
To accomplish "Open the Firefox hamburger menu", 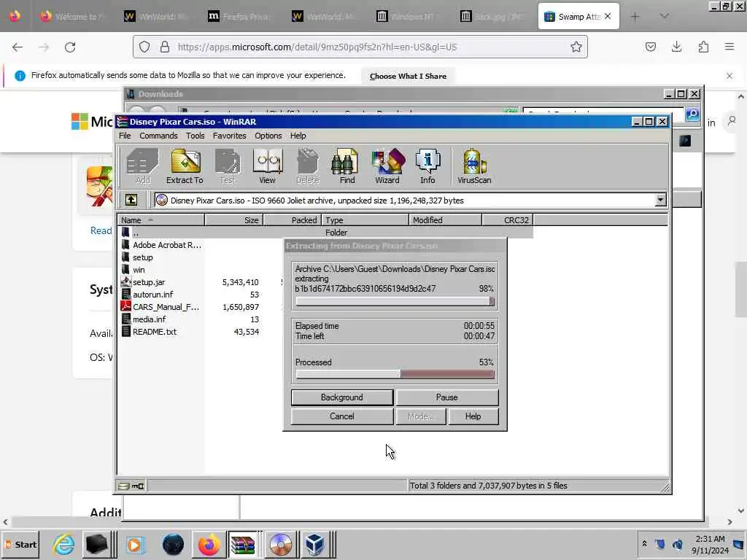I will pyautogui.click(x=729, y=47).
